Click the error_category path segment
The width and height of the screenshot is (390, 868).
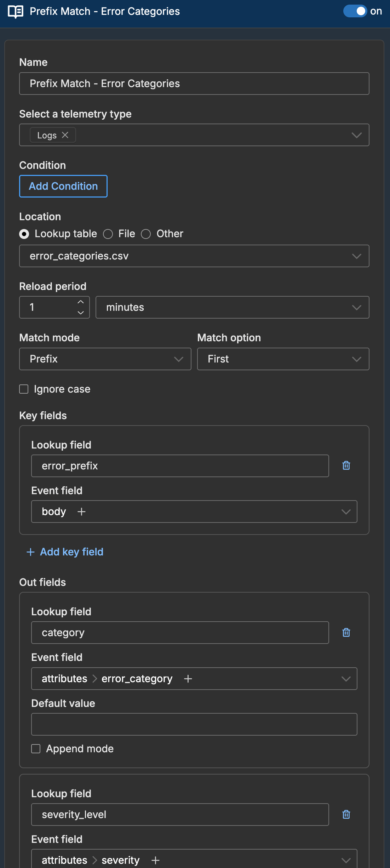pyautogui.click(x=137, y=679)
